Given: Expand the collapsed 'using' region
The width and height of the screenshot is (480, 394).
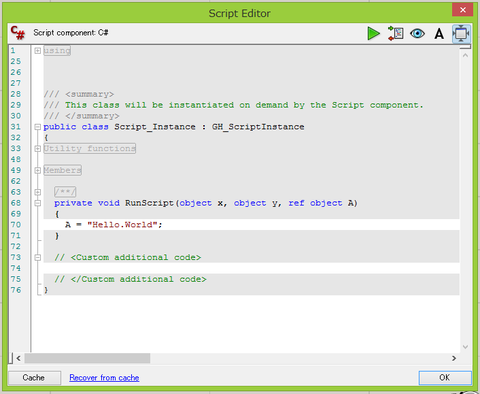Looking at the screenshot, I should click(x=38, y=51).
